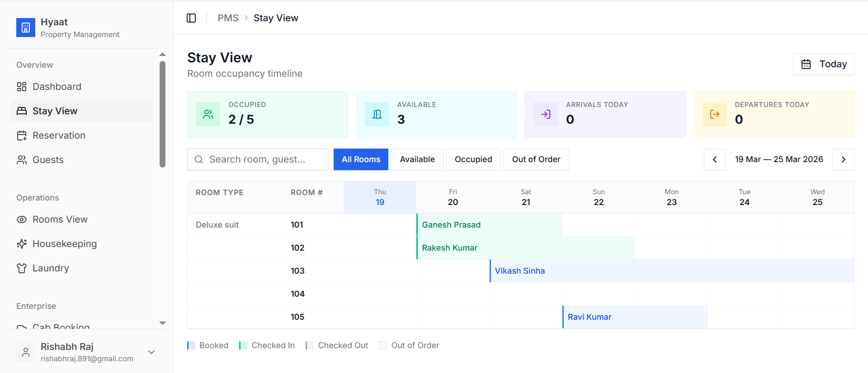Image resolution: width=868 pixels, height=373 pixels.
Task: Click the Laundry shirt icon
Action: (x=22, y=268)
